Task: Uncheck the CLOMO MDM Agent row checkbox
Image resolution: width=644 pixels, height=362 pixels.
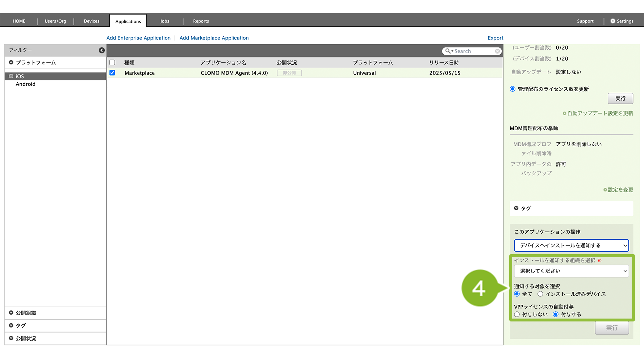Action: coord(112,73)
